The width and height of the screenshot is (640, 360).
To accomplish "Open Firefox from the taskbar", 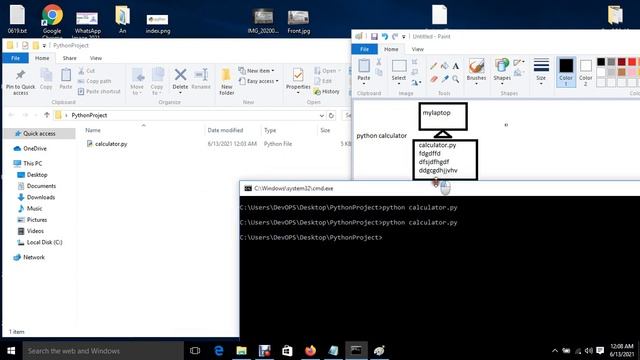I will click(x=310, y=351).
